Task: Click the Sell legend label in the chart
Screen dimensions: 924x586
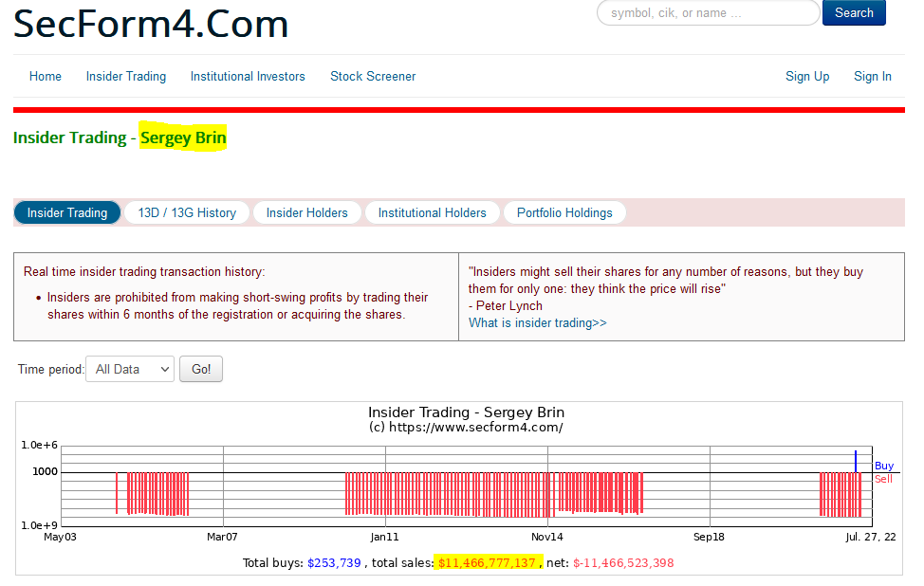Action: click(883, 479)
